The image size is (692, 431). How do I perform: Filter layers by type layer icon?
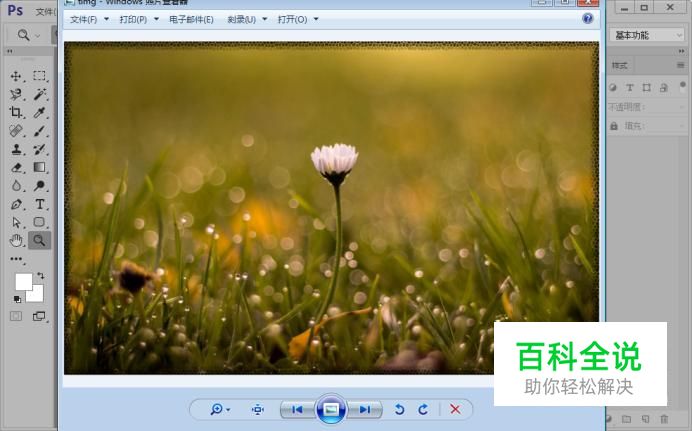(630, 87)
